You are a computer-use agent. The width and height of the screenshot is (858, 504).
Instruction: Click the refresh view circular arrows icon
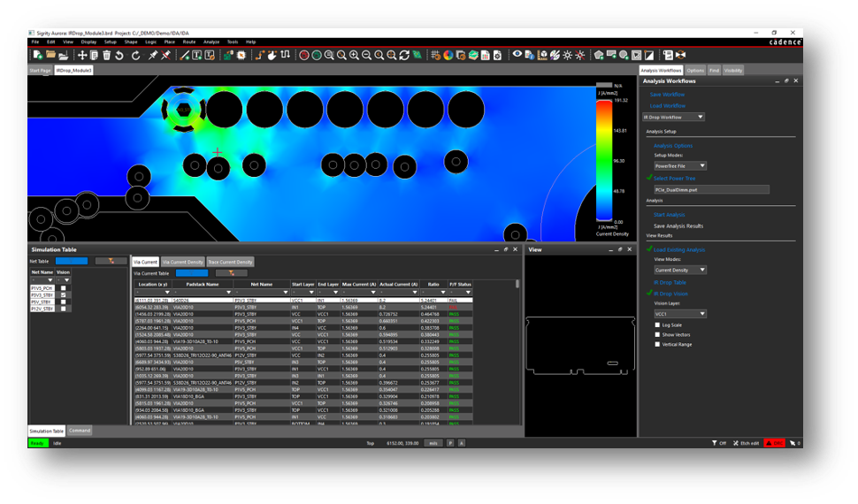coord(404,55)
